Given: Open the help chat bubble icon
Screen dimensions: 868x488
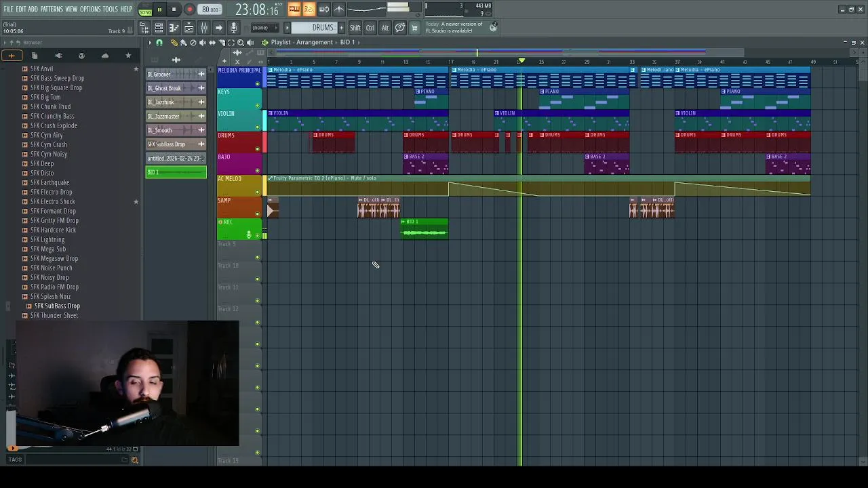Looking at the screenshot, I should (x=400, y=28).
